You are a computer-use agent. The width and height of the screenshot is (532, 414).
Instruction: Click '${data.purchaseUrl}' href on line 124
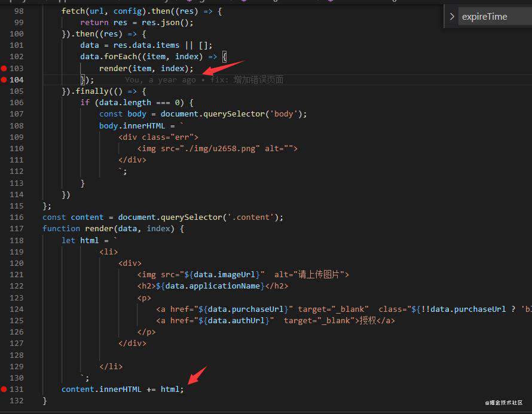[x=243, y=309]
